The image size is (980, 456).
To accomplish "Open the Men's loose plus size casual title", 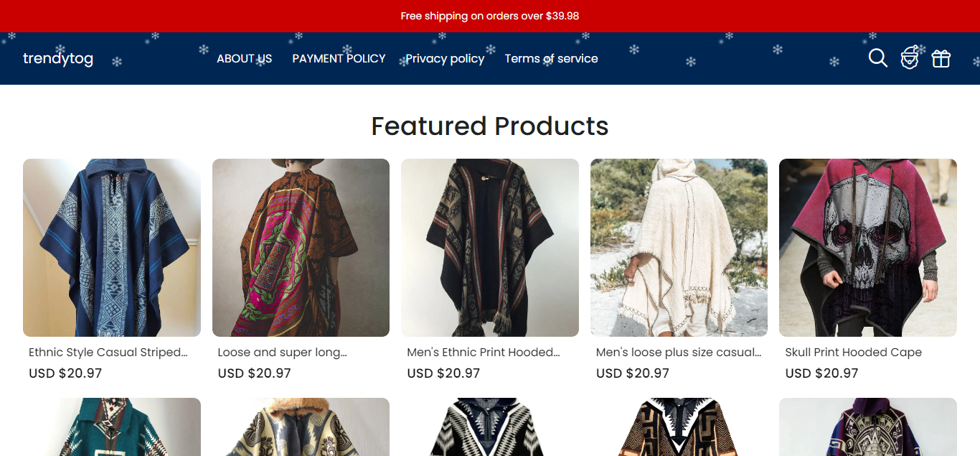I will click(678, 353).
